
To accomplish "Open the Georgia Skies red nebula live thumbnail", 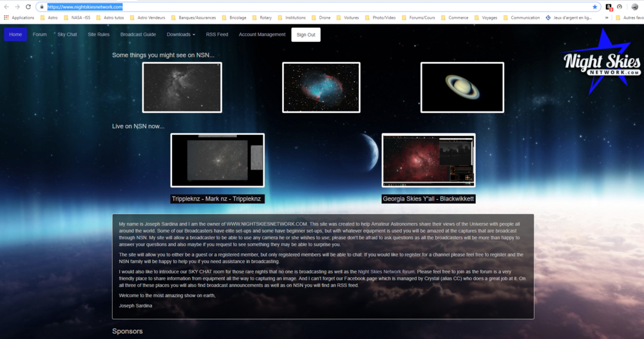I will pos(428,160).
